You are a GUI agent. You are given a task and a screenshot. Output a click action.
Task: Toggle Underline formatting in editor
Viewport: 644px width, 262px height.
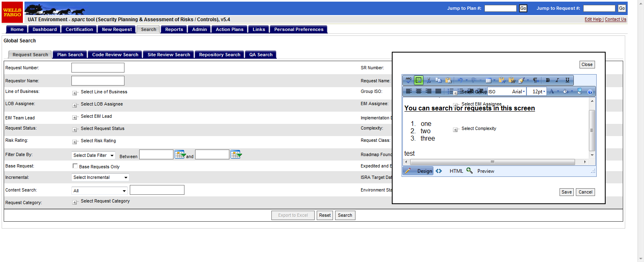click(567, 80)
